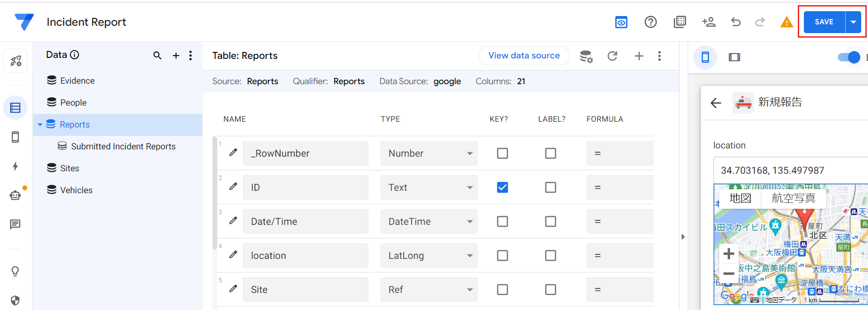Collapse the preview panel arrow
This screenshot has width=868, height=310.
coord(683,237)
